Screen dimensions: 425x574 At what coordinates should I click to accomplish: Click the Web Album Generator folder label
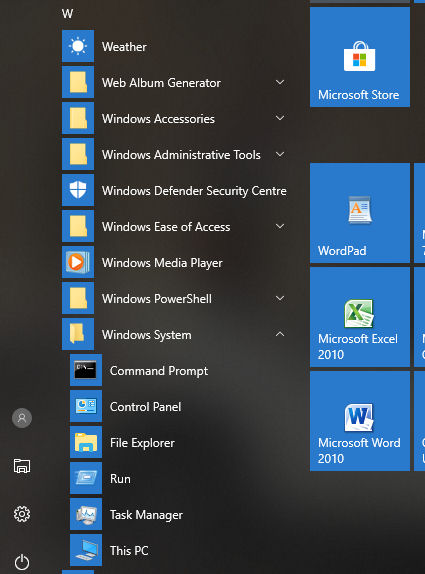coord(161,83)
